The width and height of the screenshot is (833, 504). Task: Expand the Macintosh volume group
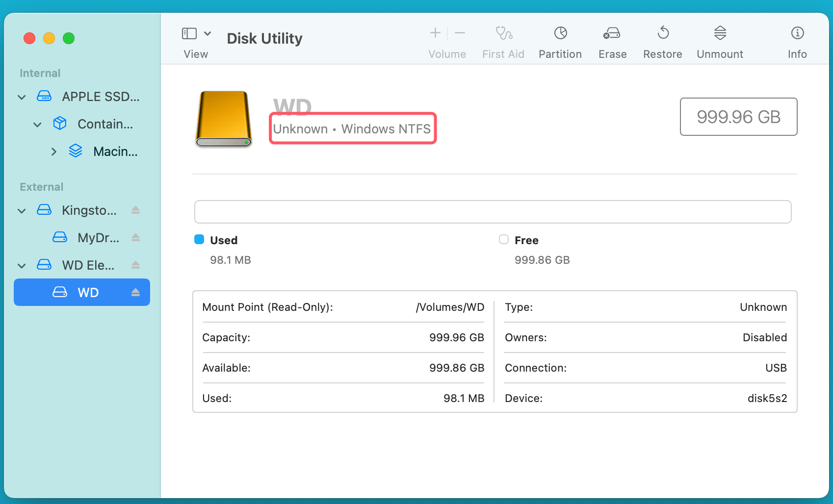tap(53, 152)
